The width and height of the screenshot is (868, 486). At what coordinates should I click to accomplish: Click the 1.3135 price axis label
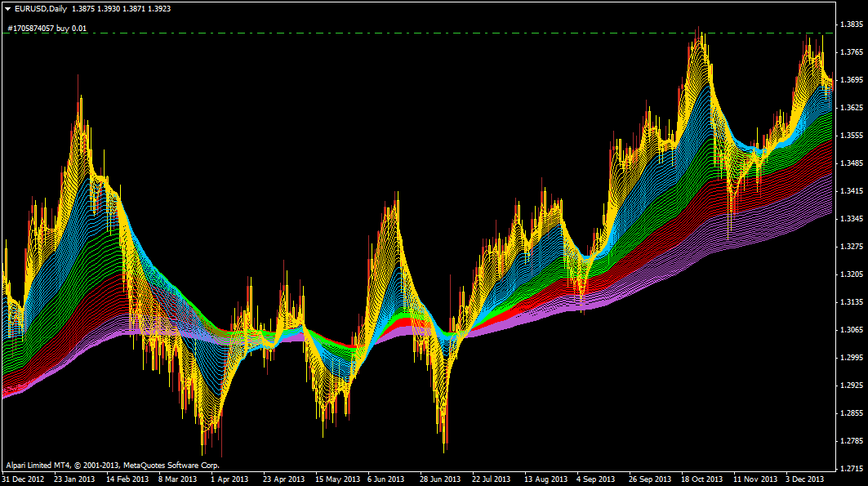click(x=852, y=301)
